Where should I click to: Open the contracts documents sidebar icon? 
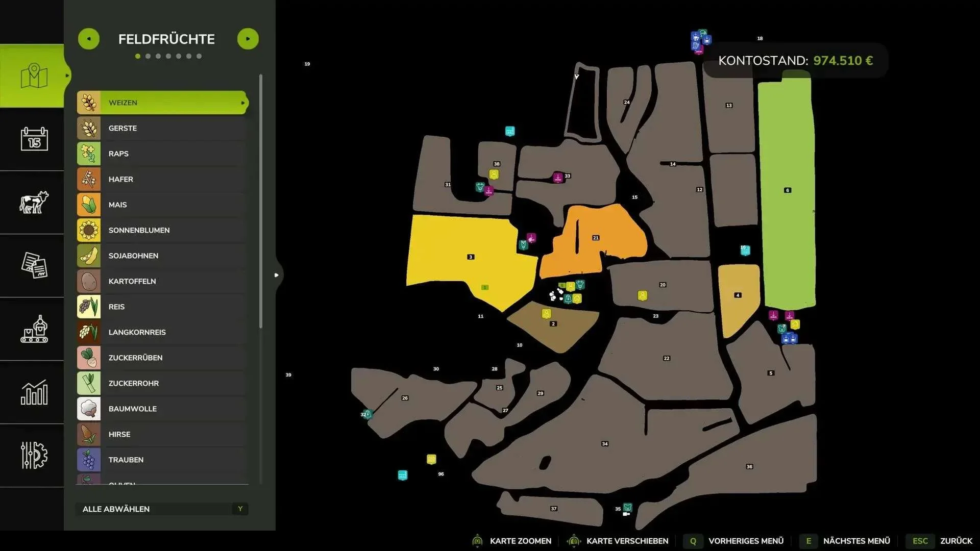click(34, 265)
